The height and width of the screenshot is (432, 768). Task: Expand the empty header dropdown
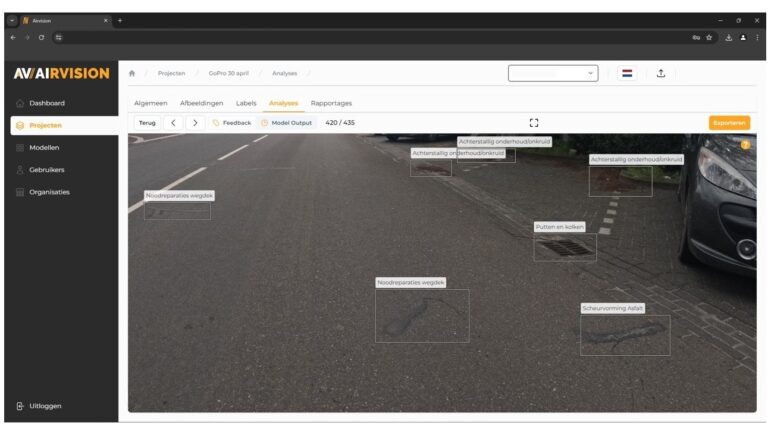[553, 73]
